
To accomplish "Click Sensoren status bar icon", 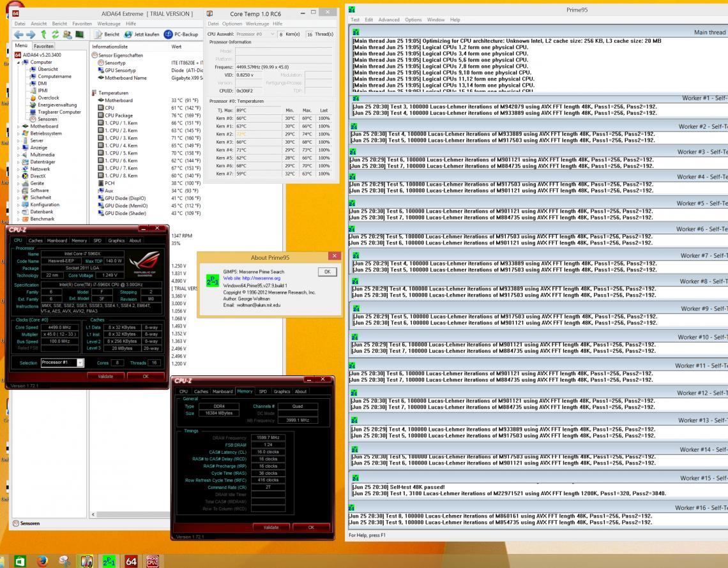I will (x=16, y=523).
